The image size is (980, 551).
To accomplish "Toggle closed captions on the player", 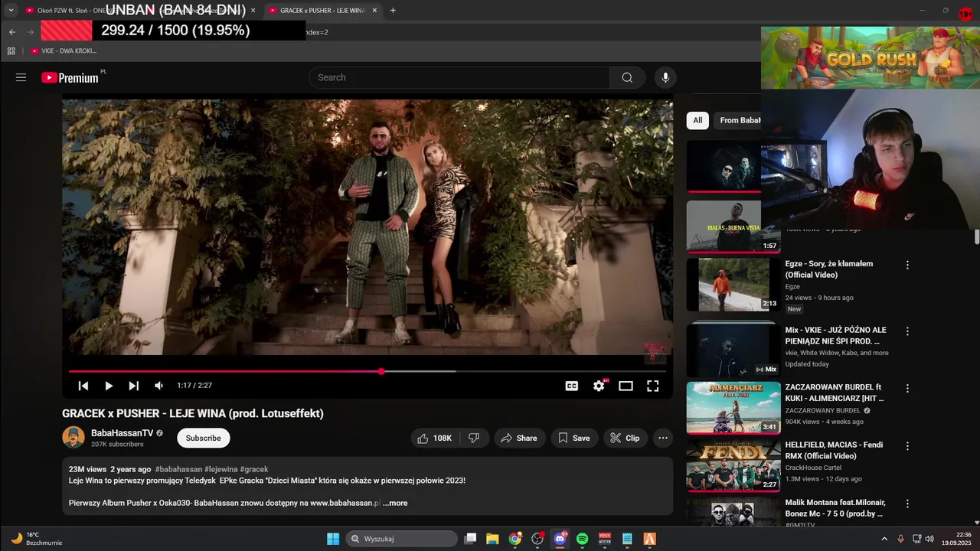I will (x=572, y=386).
